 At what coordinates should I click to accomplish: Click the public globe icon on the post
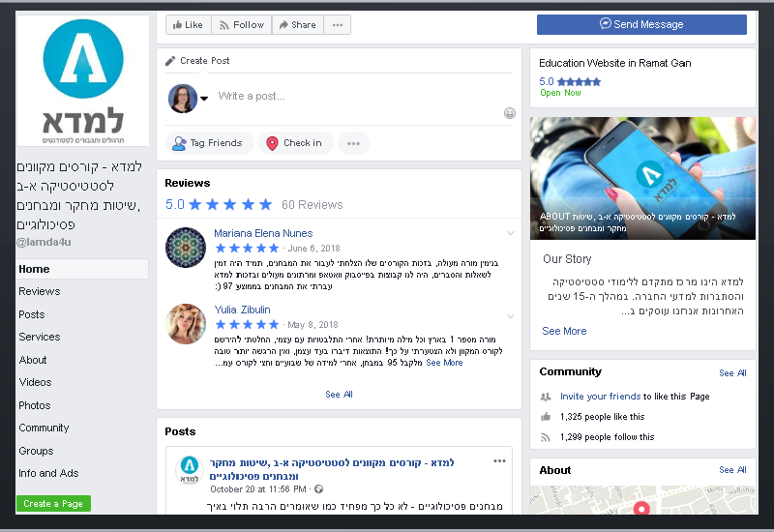[x=319, y=489]
